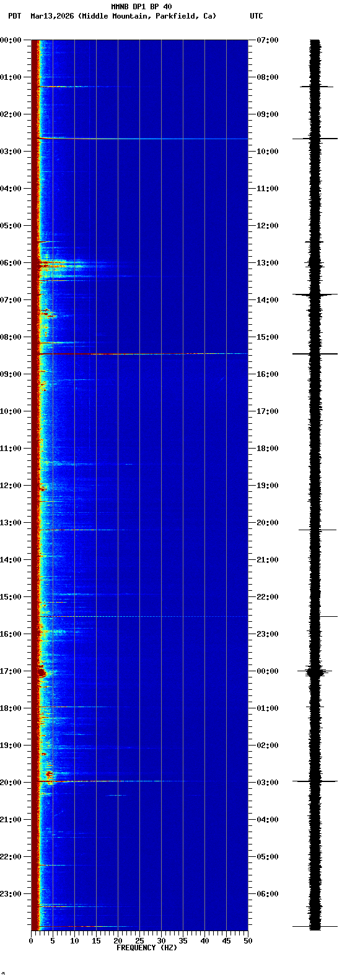The image size is (342, 980).
Task: Click frequency axis tick label '10'
Action: [x=74, y=941]
